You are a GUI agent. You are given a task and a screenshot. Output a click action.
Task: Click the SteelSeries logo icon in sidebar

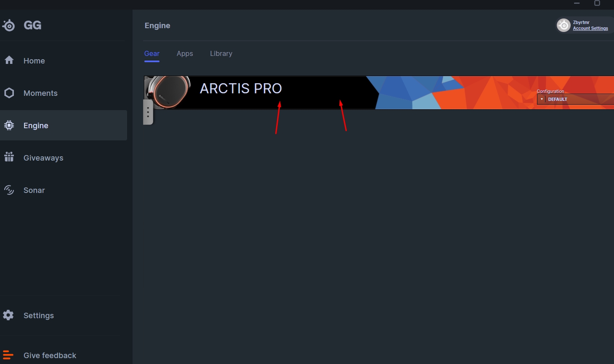coord(9,25)
